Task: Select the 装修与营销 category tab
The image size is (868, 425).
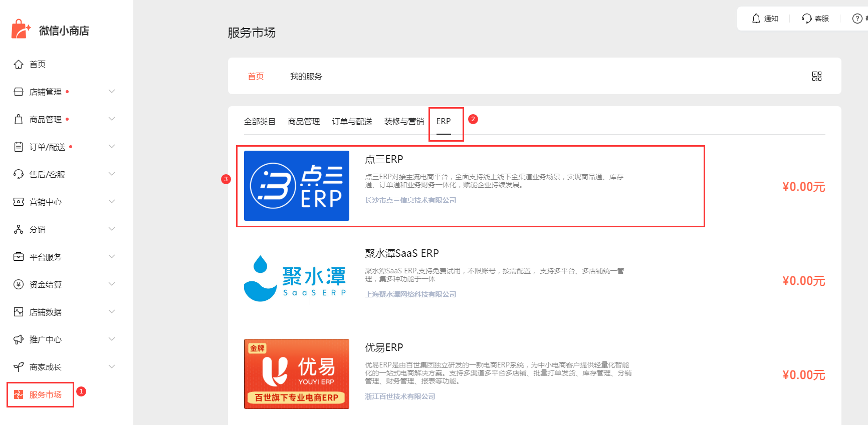Action: (404, 121)
